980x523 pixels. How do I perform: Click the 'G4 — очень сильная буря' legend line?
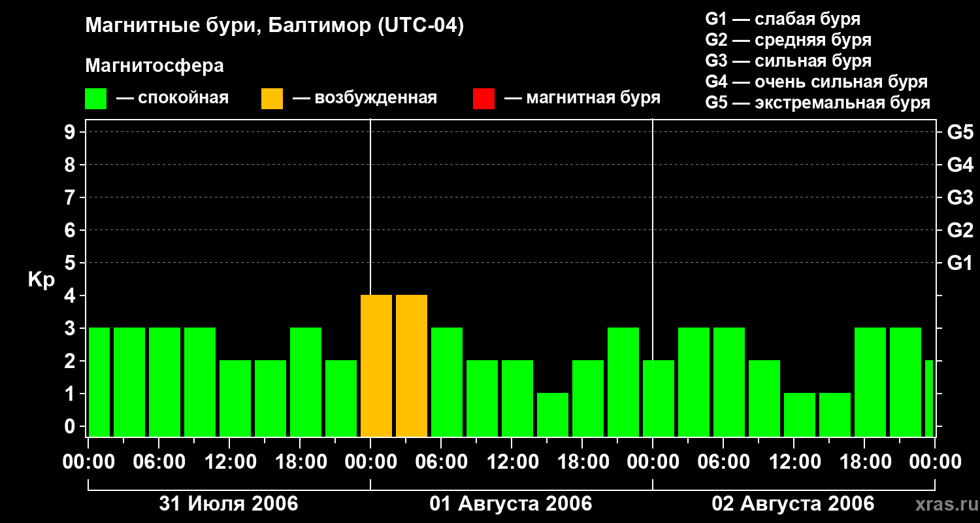coord(816,82)
